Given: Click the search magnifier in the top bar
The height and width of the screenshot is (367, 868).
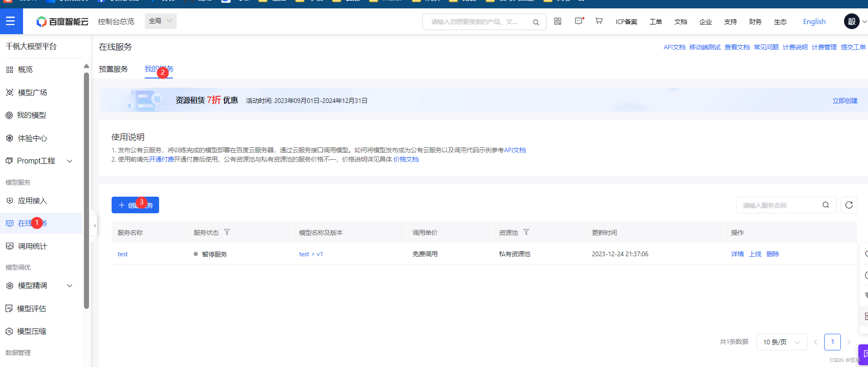Looking at the screenshot, I should 536,22.
